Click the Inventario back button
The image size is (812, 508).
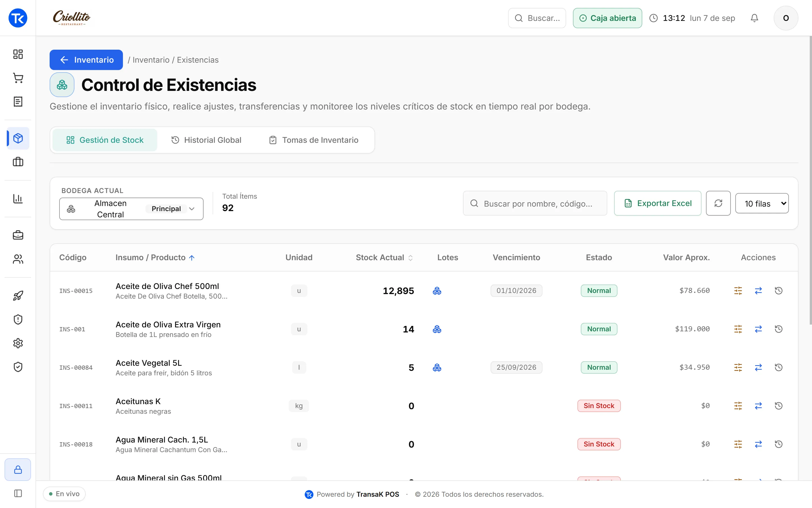86,60
